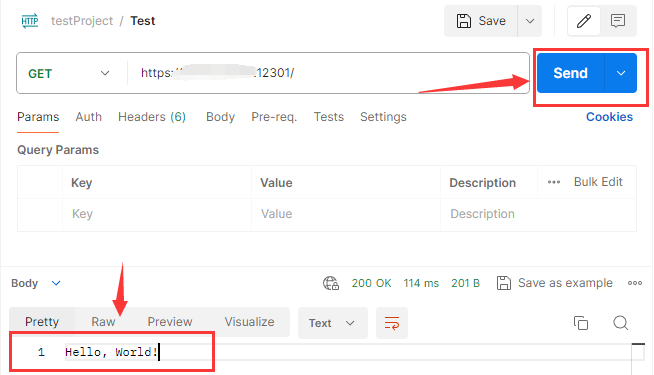This screenshot has width=654, height=375.
Task: Click the Description input cell
Action: (x=538, y=214)
